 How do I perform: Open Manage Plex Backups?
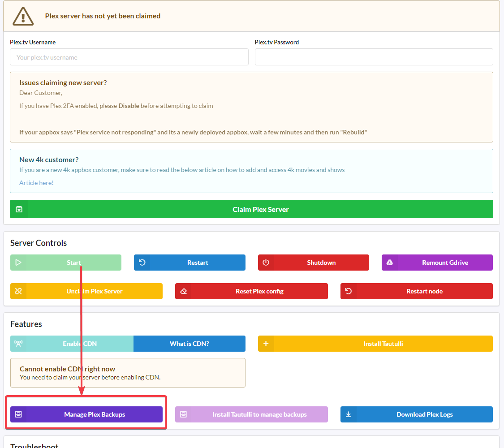point(86,414)
